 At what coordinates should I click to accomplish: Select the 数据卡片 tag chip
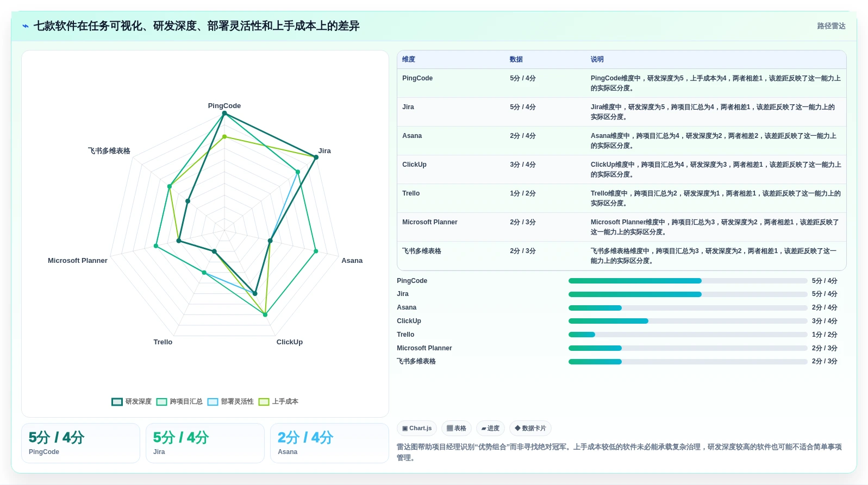coord(530,429)
